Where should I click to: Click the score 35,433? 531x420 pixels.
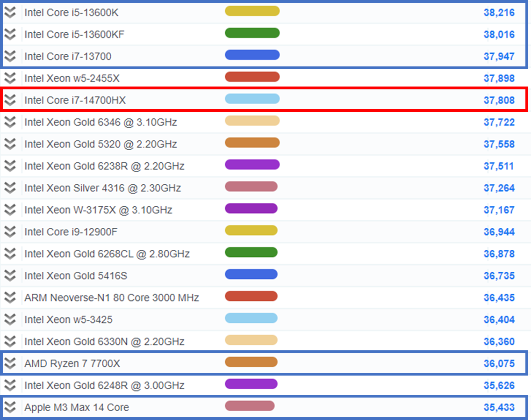[x=499, y=407]
